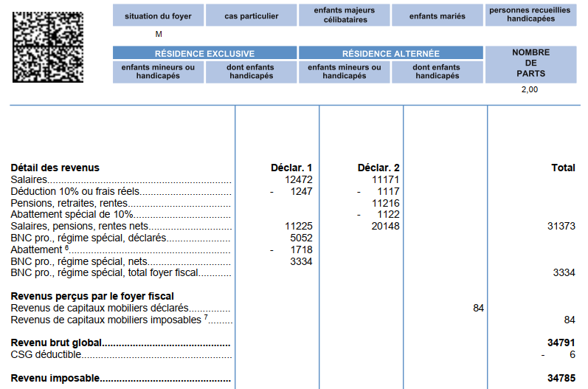Screen dimensions: 588x389
Task: Click 'BNC pro., régime spécial, déclarés' label
Action: coord(89,238)
